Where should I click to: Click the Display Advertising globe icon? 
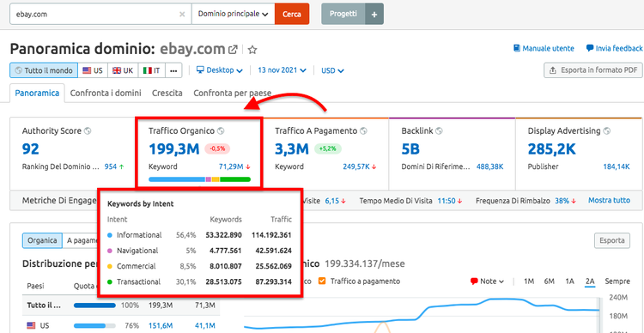click(606, 131)
